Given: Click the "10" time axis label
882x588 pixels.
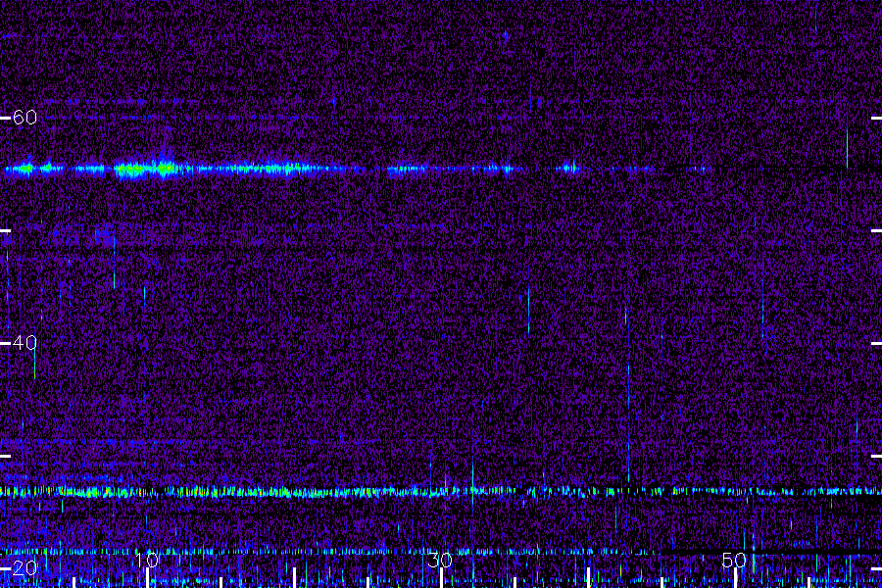Looking at the screenshot, I should (147, 560).
